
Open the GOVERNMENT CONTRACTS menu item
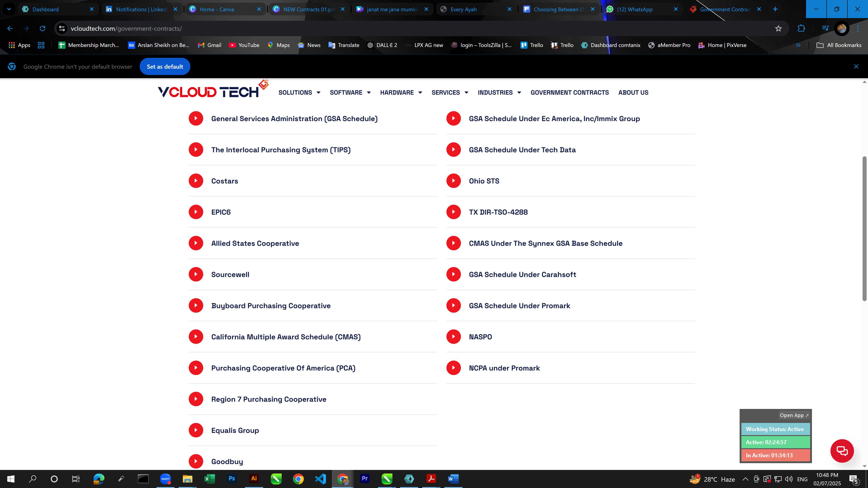[x=569, y=92]
